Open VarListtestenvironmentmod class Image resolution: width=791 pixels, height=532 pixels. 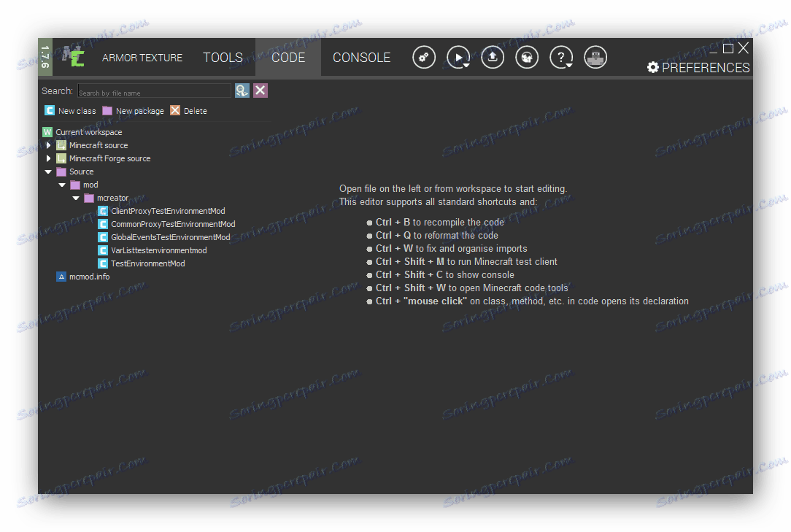point(159,250)
